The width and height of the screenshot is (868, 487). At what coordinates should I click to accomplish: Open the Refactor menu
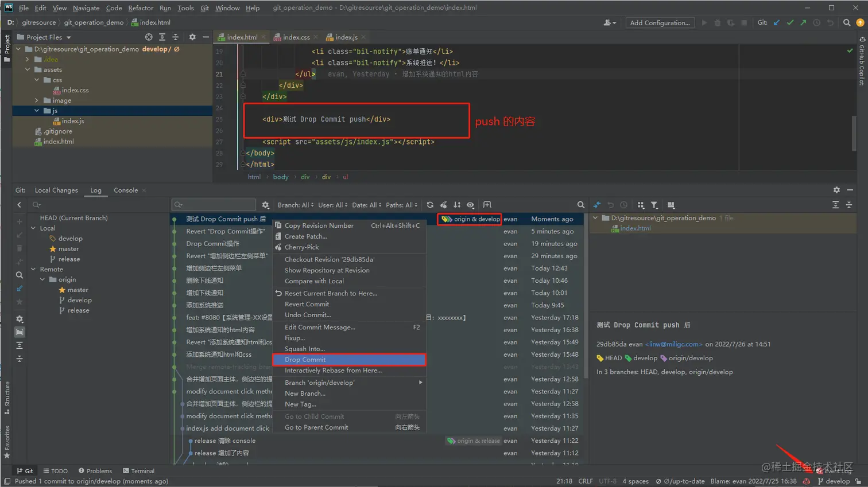coord(141,8)
